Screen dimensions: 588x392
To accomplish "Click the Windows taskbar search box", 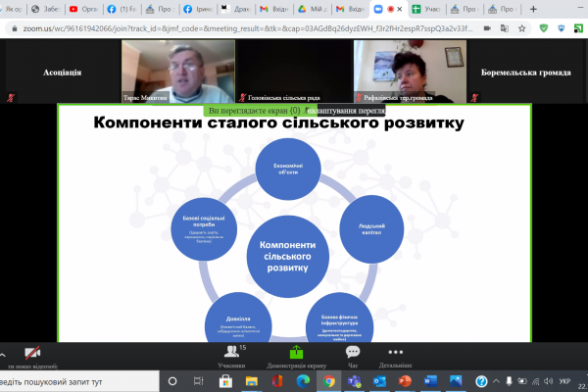I will 73,380.
